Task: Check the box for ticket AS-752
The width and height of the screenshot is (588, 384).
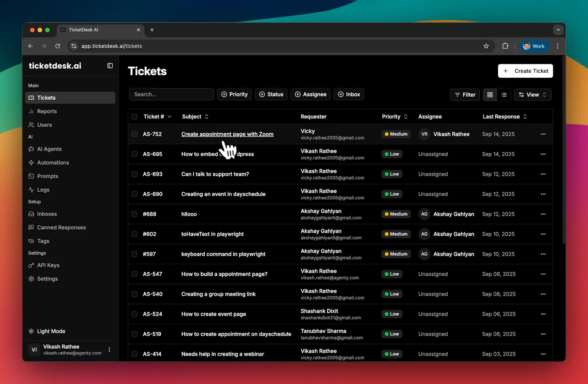Action: [x=135, y=134]
